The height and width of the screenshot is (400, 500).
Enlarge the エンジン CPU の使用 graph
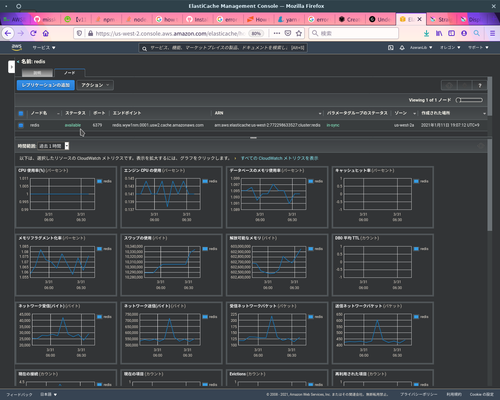coord(171,197)
